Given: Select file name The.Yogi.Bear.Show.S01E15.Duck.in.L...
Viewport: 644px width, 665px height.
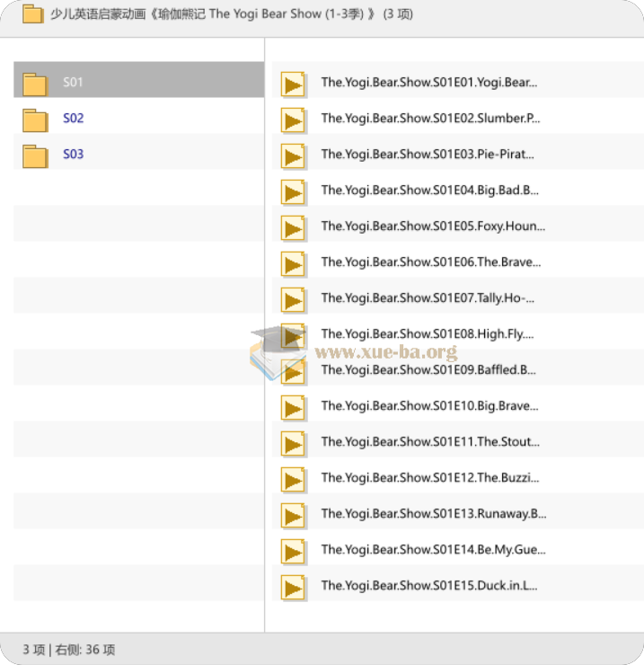Looking at the screenshot, I should 429,586.
